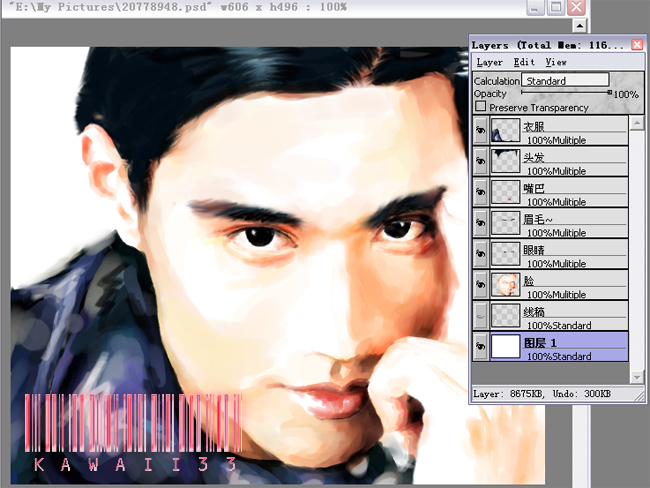Viewport: 650px width, 488px height.
Task: Toggle visibility of the 眉毛~ layer
Action: 480,223
